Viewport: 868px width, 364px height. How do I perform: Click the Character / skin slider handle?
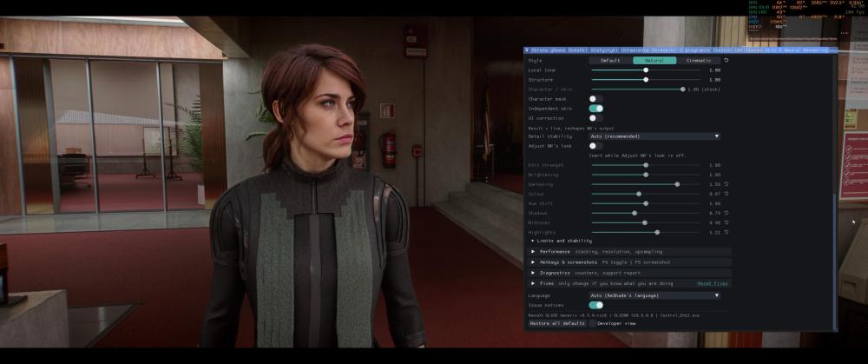click(x=682, y=89)
